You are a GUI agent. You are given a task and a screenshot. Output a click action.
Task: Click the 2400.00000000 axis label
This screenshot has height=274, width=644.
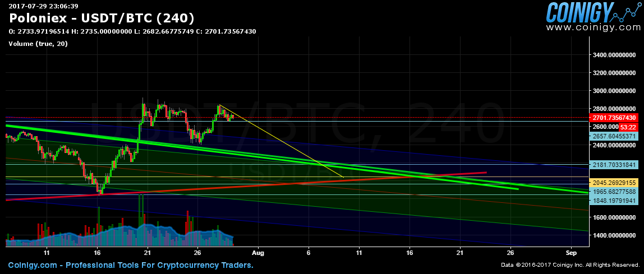(614, 145)
